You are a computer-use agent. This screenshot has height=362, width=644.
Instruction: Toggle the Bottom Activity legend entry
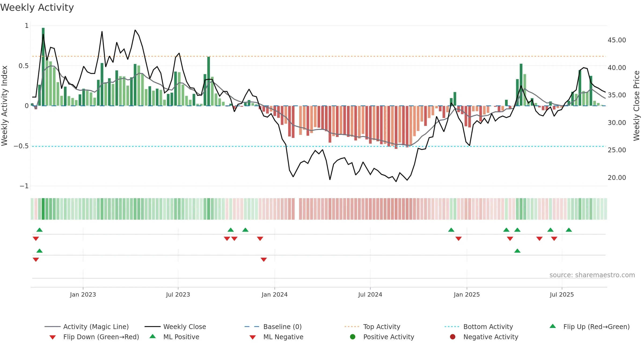[479, 327]
